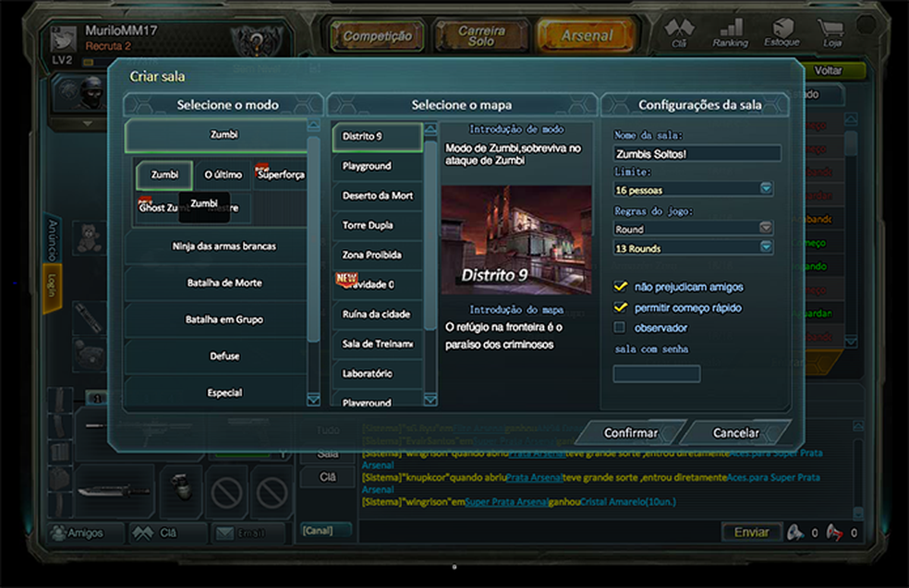Click the first empty prohibited item slot

pos(226,492)
